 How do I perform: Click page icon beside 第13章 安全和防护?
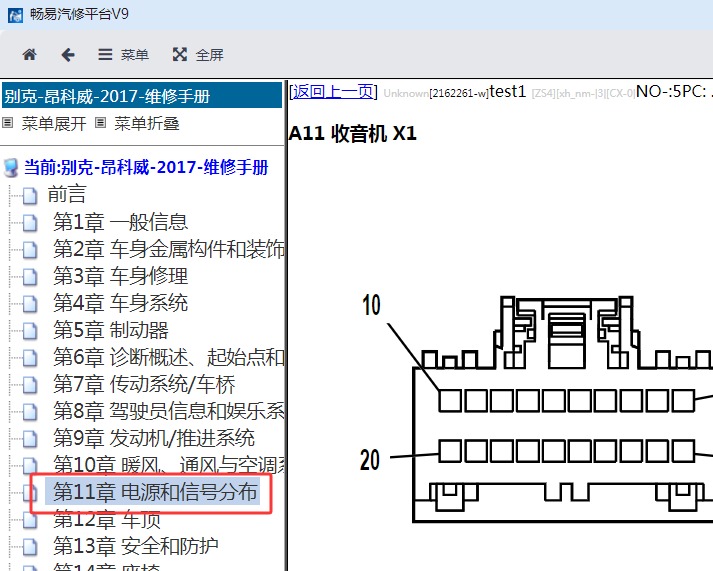click(30, 547)
